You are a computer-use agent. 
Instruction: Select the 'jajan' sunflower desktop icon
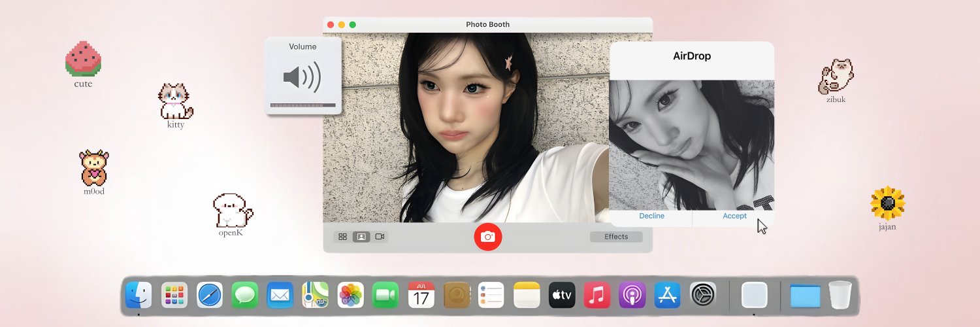tap(888, 203)
